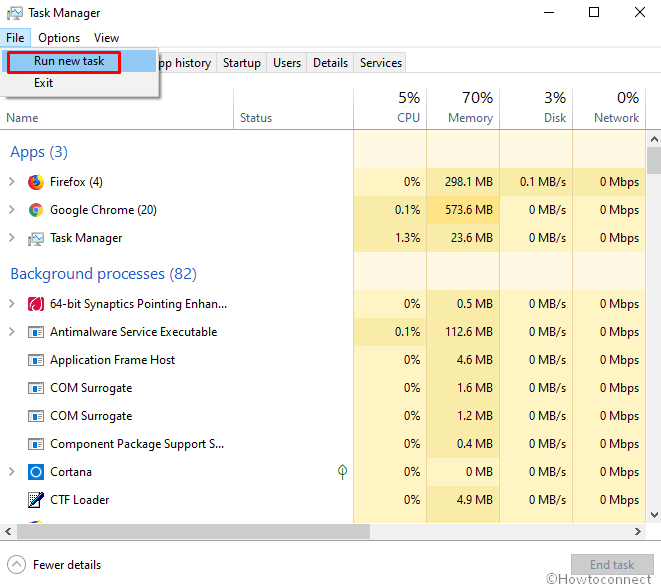Viewport: 661px width, 587px height.
Task: Click the vertical scrollbar down arrow
Action: (x=654, y=515)
